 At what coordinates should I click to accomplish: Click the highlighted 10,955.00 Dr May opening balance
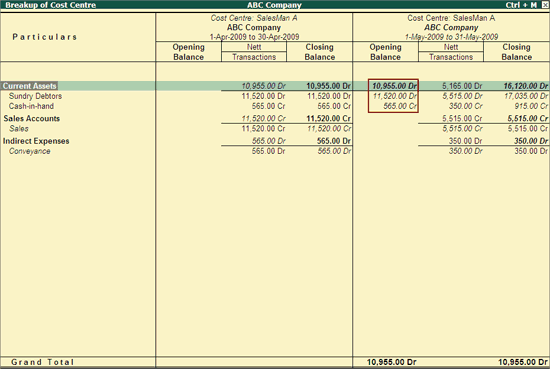point(394,86)
